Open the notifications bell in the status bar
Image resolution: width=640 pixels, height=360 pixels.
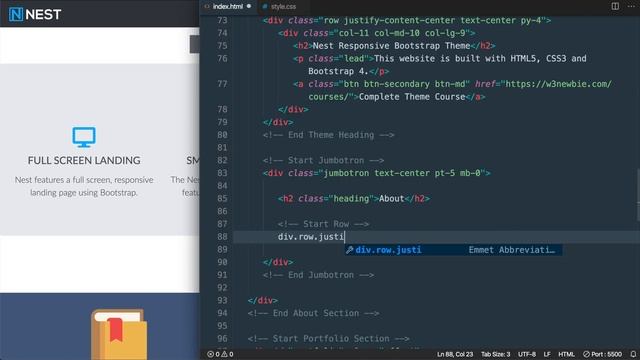633,354
